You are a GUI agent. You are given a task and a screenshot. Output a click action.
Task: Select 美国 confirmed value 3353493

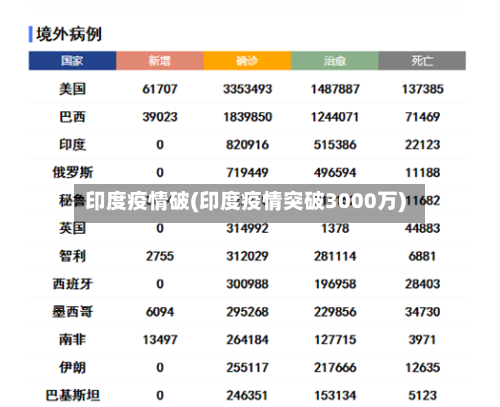[x=247, y=89]
